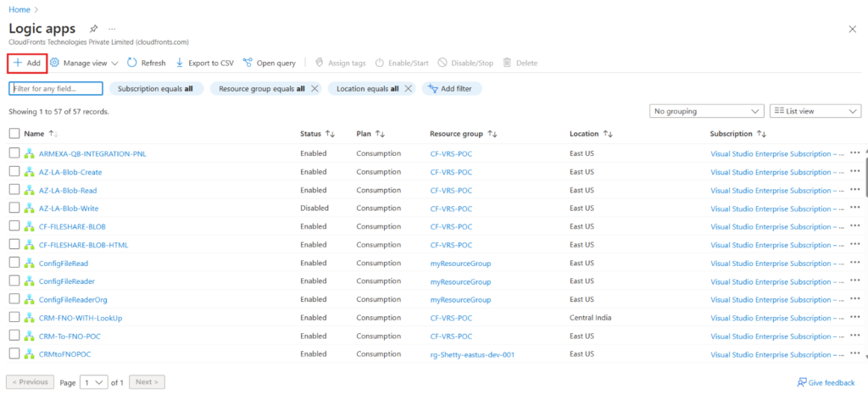This screenshot has height=400, width=868.
Task: Toggle the select-all checkbox in header
Action: point(14,133)
